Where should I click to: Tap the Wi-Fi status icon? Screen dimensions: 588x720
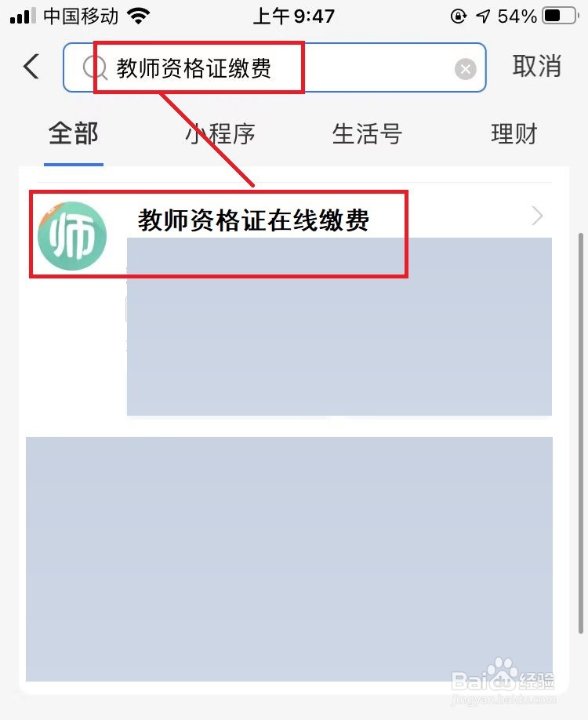tap(138, 16)
